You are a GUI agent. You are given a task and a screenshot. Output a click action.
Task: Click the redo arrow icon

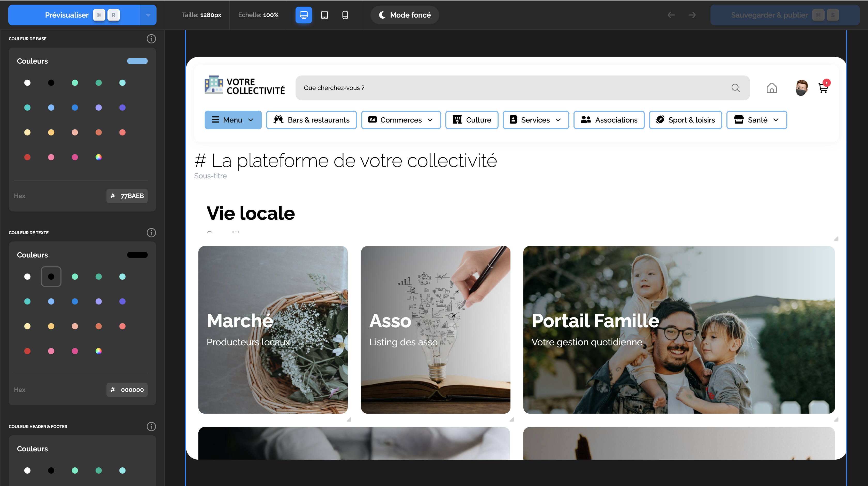tap(692, 15)
